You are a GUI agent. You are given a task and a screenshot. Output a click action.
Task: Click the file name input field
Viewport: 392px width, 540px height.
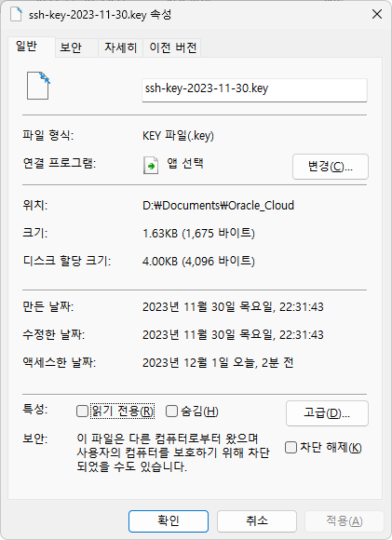[x=254, y=90]
